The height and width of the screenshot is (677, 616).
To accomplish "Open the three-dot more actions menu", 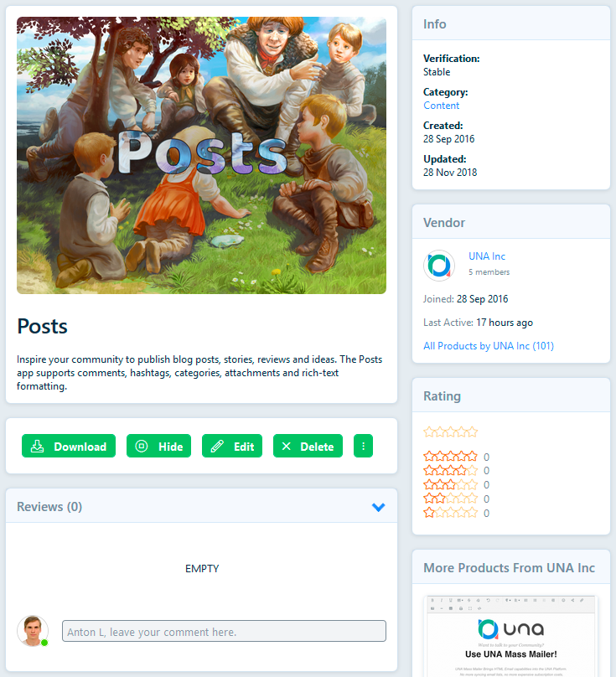I will point(363,446).
